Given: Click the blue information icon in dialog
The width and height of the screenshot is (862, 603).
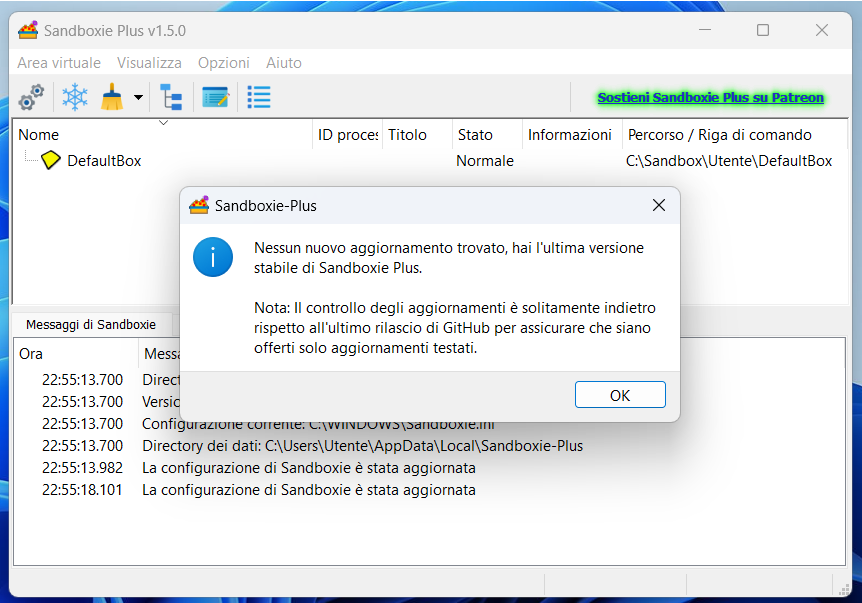Looking at the screenshot, I should click(x=213, y=257).
